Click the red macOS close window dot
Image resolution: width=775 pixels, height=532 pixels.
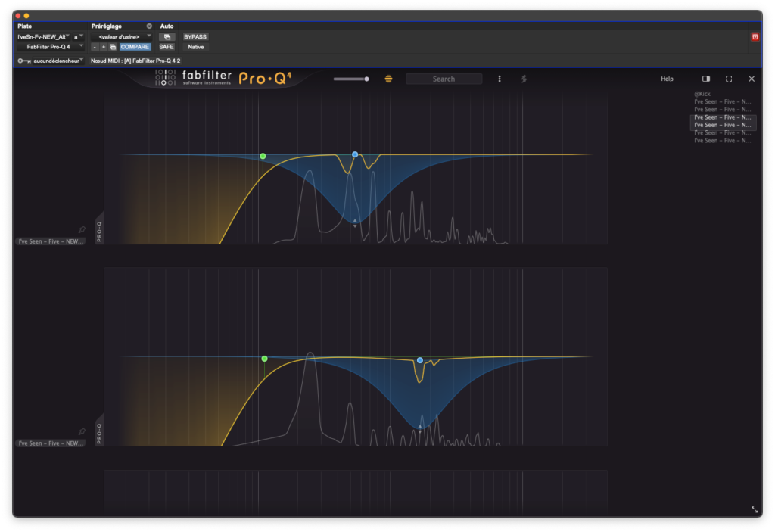[x=18, y=16]
